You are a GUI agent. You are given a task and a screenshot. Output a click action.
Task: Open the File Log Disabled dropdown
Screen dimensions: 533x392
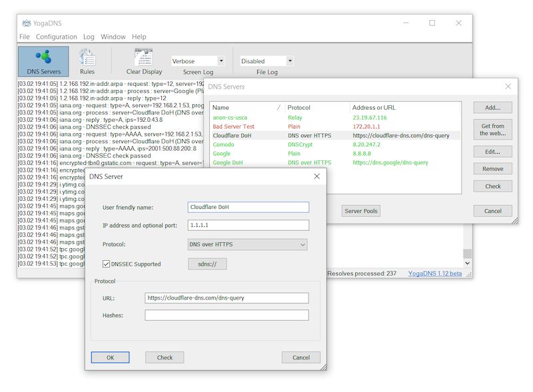pos(266,61)
